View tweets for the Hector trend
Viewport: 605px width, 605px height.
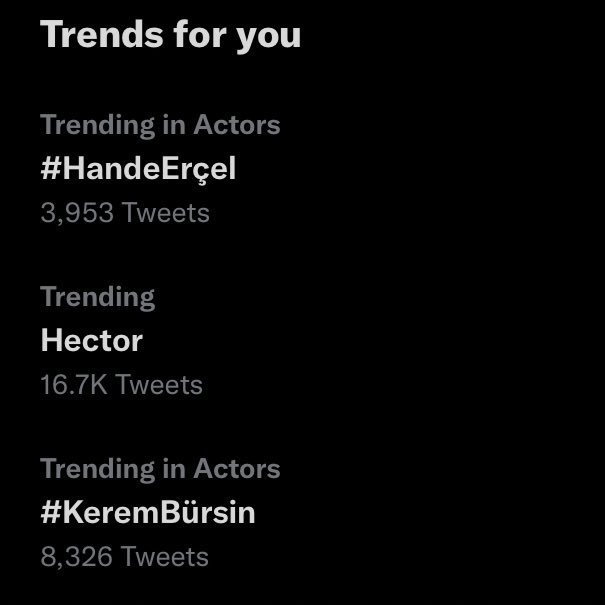[92, 341]
